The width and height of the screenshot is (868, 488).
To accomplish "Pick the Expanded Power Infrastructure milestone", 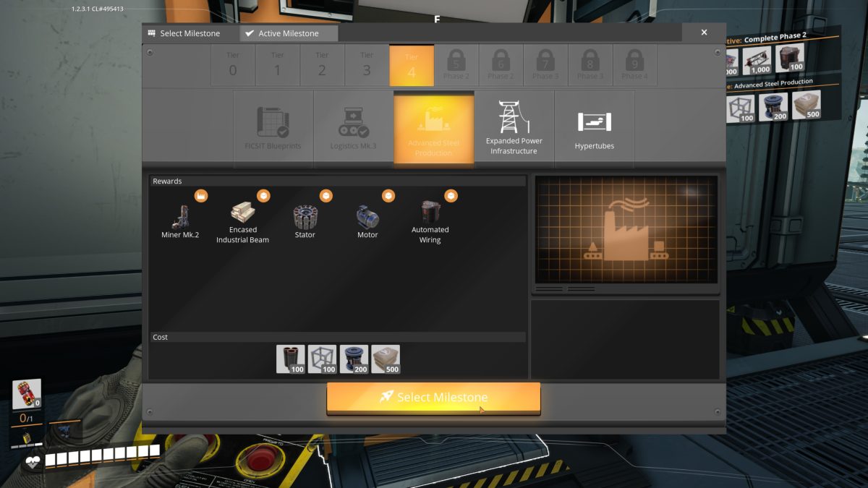I will (x=514, y=128).
